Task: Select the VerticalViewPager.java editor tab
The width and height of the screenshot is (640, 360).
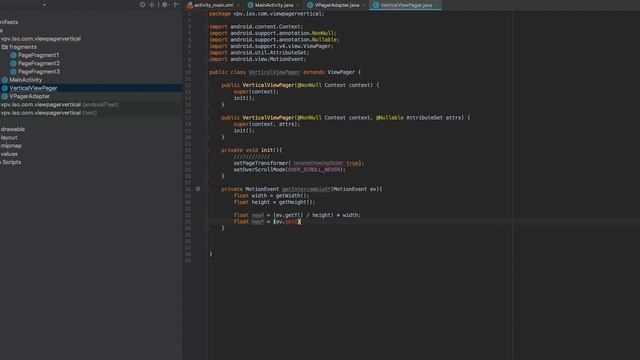Action: (406, 5)
